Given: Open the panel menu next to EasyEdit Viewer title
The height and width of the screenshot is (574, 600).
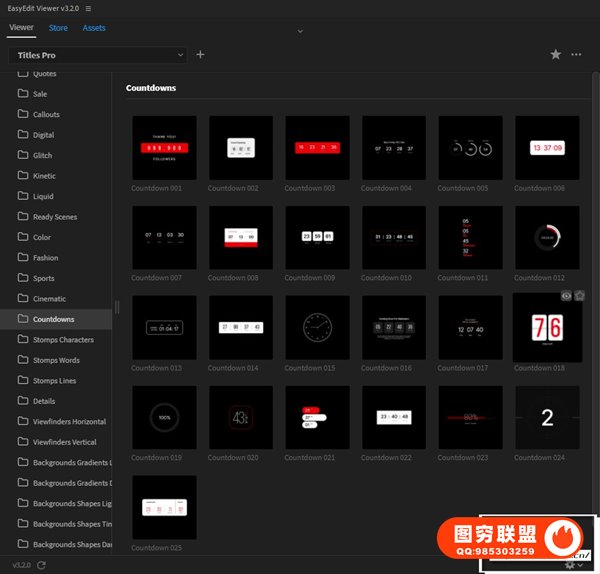Looking at the screenshot, I should tap(89, 8).
